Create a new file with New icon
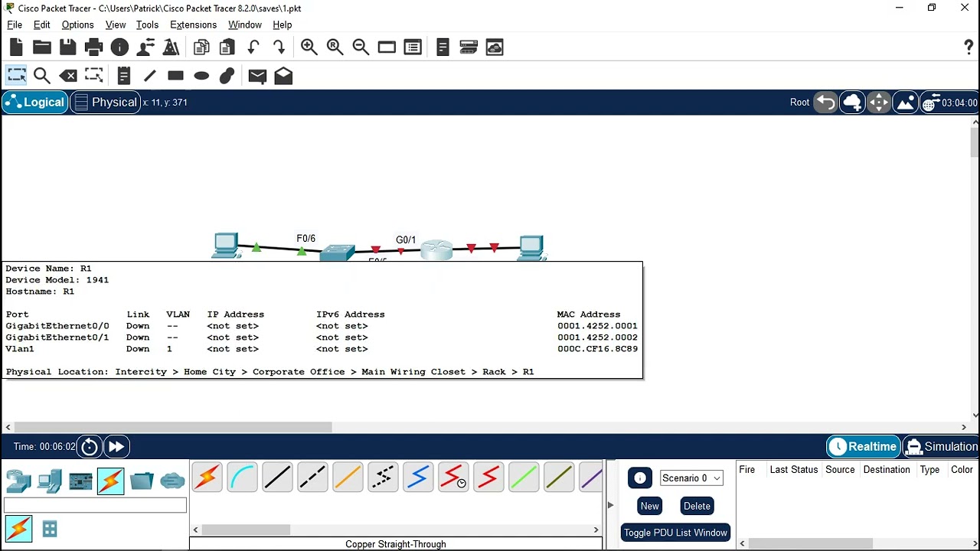Screen dimensions: 980x551 point(16,47)
